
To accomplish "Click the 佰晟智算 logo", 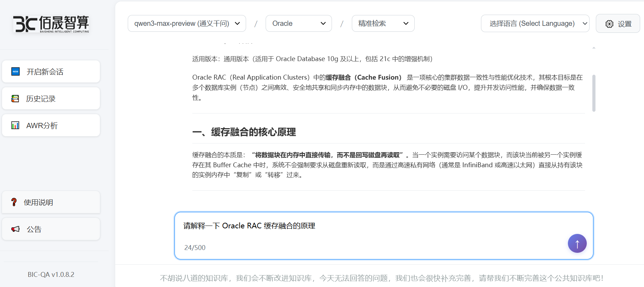I will click(x=51, y=24).
